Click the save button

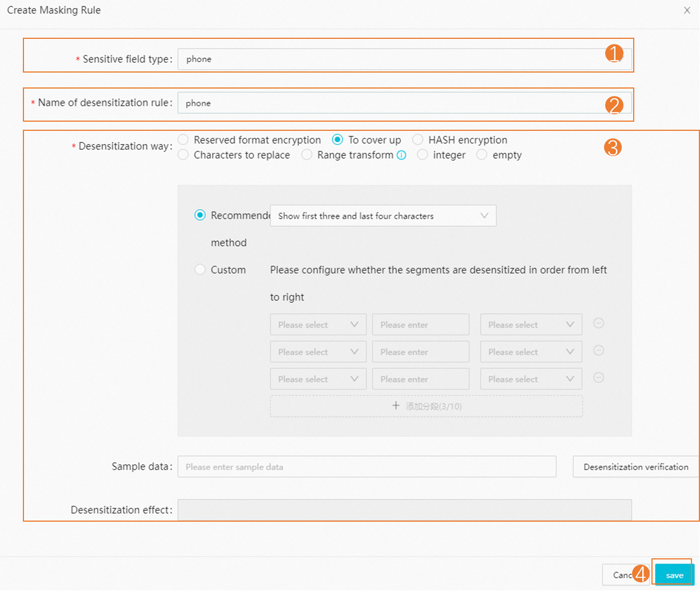tap(673, 574)
